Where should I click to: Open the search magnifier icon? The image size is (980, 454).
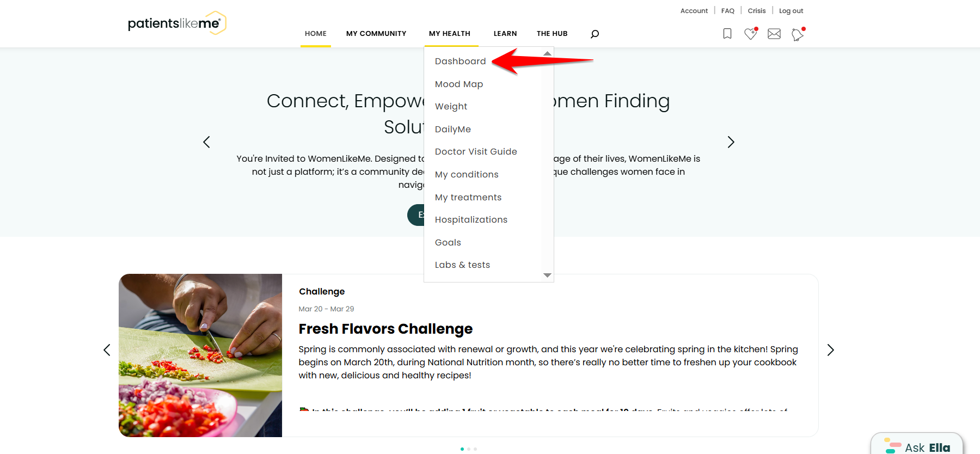[595, 34]
